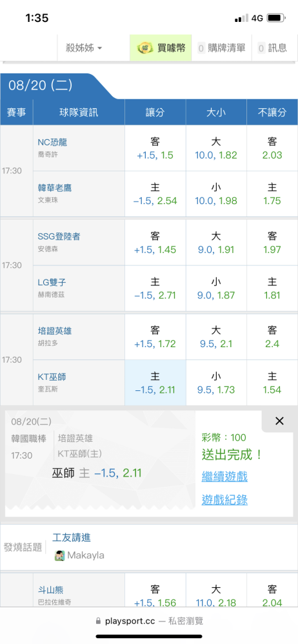Select 斗山熊 客 +1.5, 1.56 bet
This screenshot has height=644, width=298.
pos(155,596)
